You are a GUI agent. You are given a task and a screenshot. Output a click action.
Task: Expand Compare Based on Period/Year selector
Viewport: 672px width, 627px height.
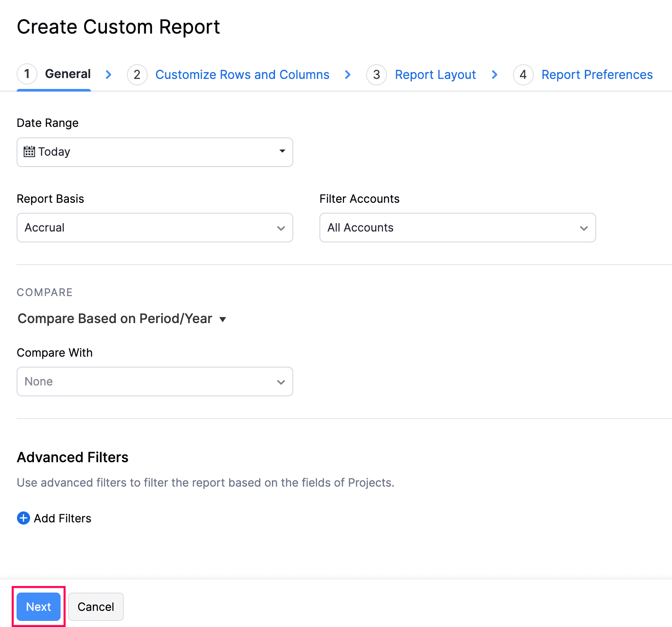click(122, 319)
